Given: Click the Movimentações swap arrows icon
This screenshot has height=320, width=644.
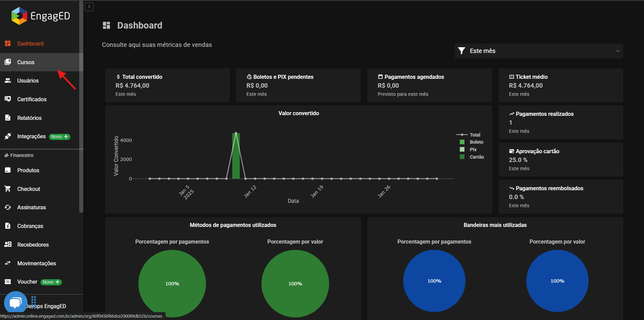Looking at the screenshot, I should point(7,263).
